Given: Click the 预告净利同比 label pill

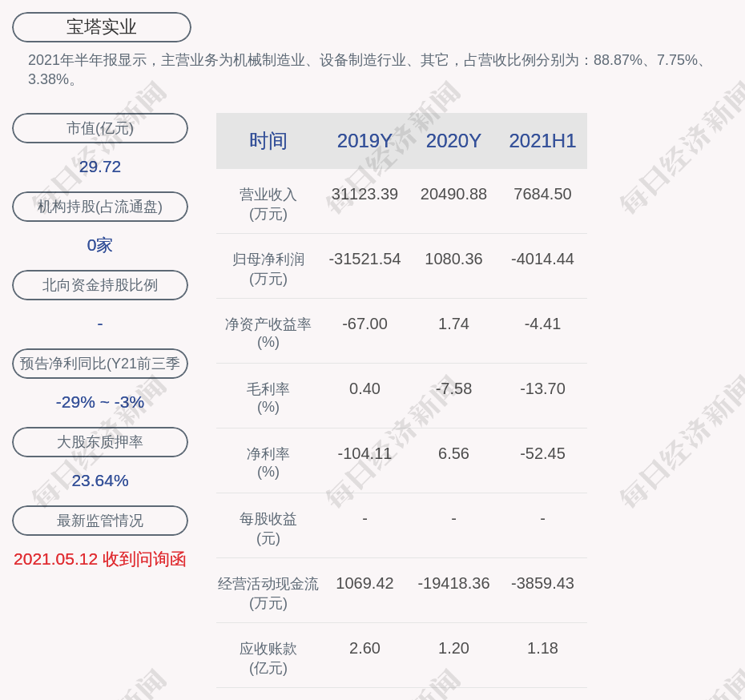Looking at the screenshot, I should pos(100,364).
